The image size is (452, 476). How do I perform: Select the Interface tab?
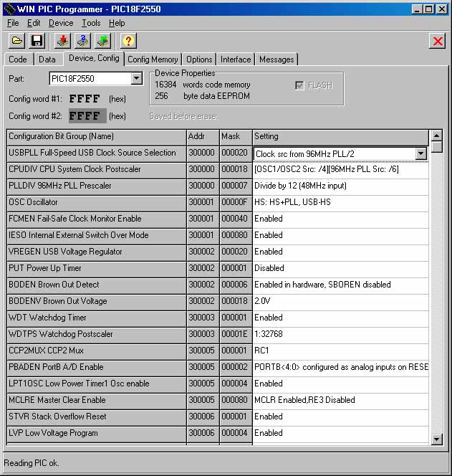(236, 59)
